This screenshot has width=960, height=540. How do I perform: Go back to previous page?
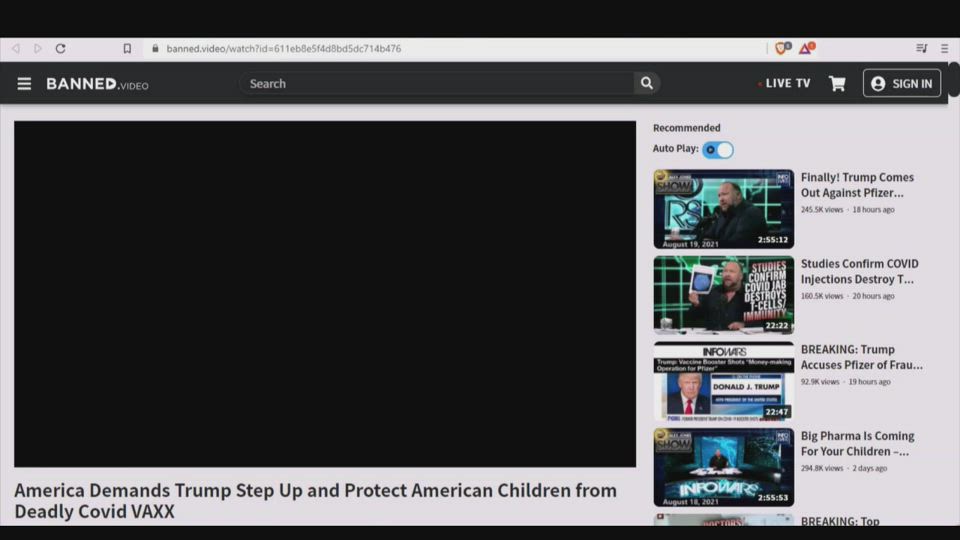16,48
